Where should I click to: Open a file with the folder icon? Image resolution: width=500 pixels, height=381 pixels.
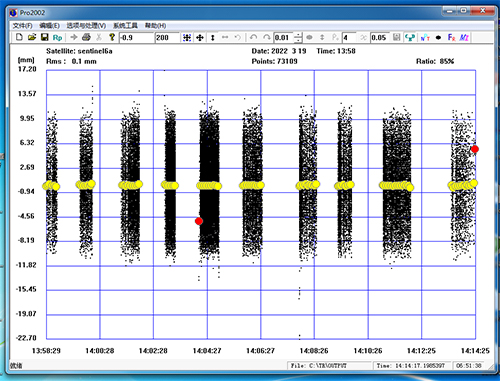point(32,37)
